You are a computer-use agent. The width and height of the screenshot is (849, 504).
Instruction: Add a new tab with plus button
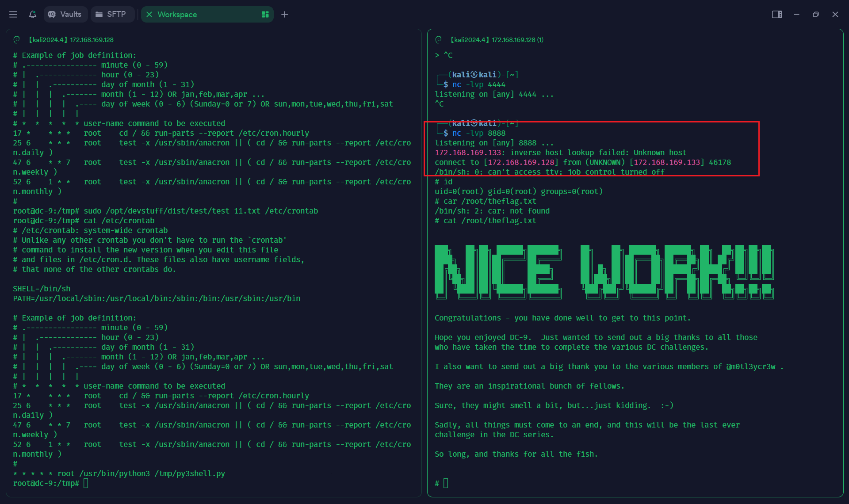coord(285,15)
